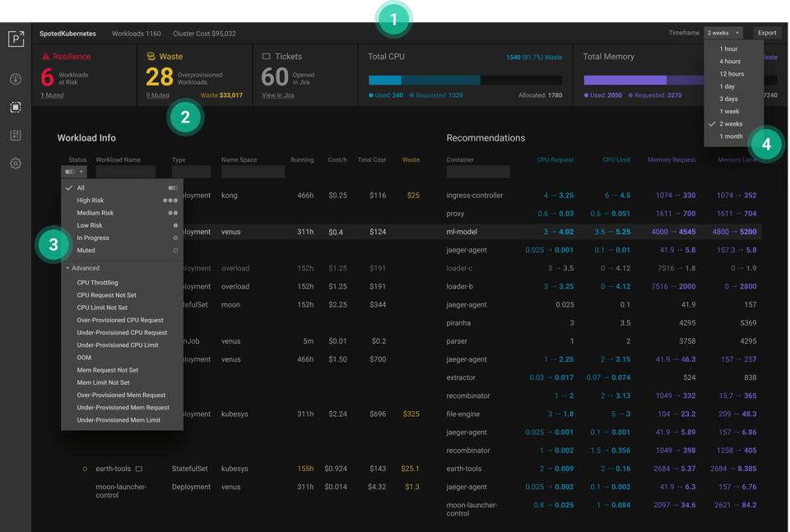The width and height of the screenshot is (790, 532).
Task: Click the app logo icon in sidebar
Action: pyautogui.click(x=16, y=39)
